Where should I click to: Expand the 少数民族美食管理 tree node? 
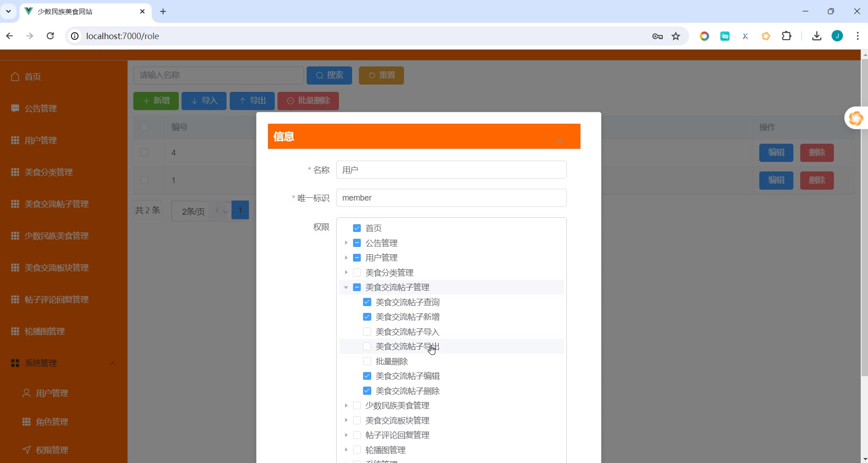(x=346, y=405)
